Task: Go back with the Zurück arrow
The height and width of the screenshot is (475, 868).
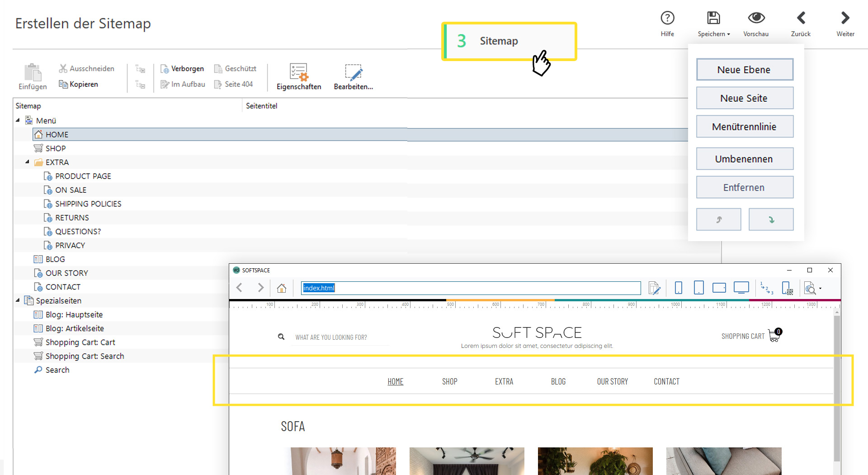Action: tap(801, 18)
